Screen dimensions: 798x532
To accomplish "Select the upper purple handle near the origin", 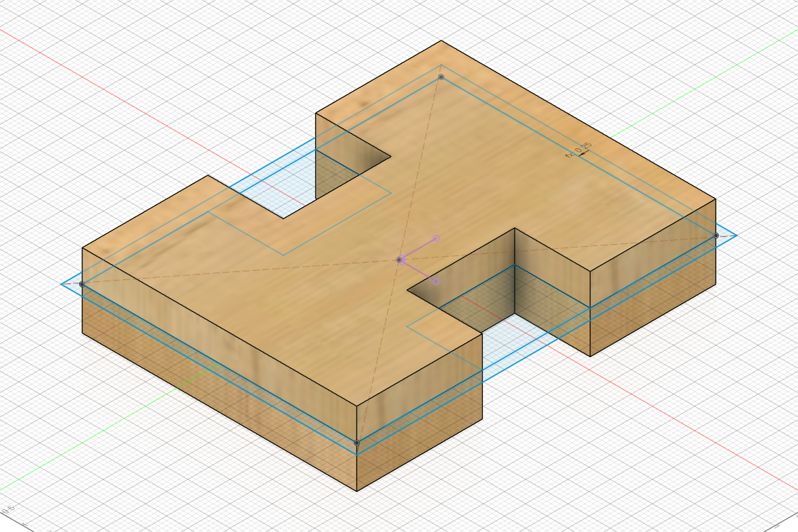I will pos(436,238).
